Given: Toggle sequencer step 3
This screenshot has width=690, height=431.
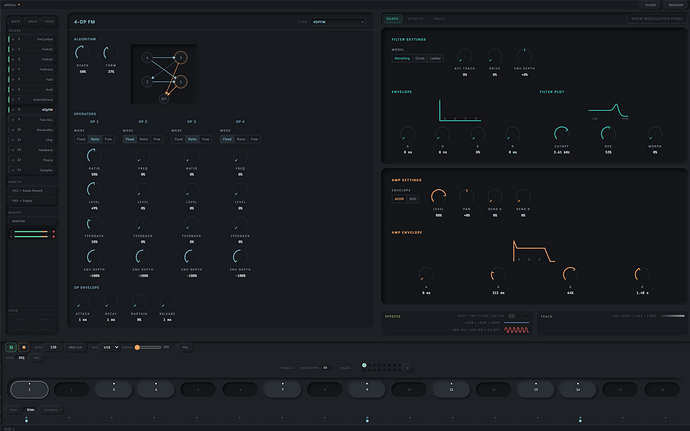Looking at the screenshot, I should point(114,390).
